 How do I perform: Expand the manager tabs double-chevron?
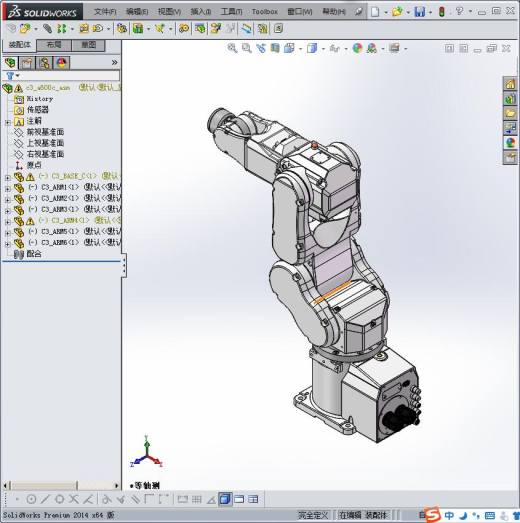(114, 62)
